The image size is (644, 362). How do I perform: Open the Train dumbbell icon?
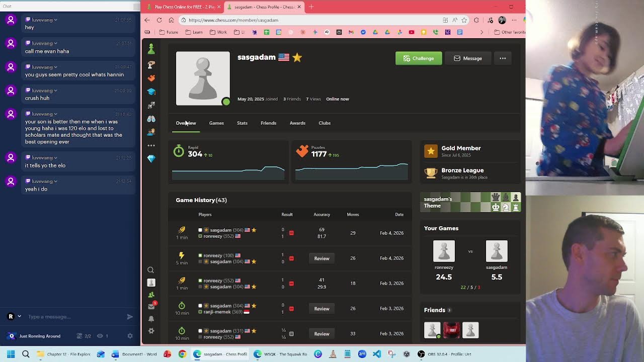(x=151, y=105)
